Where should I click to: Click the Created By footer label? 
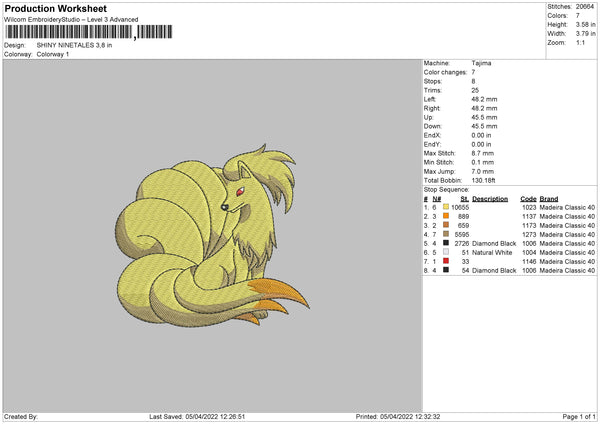click(x=21, y=416)
